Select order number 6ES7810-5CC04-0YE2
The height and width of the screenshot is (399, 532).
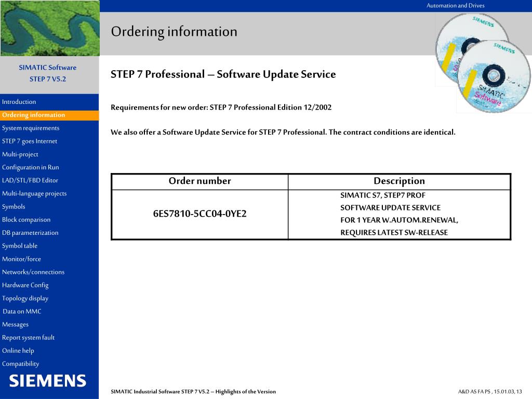click(200, 214)
